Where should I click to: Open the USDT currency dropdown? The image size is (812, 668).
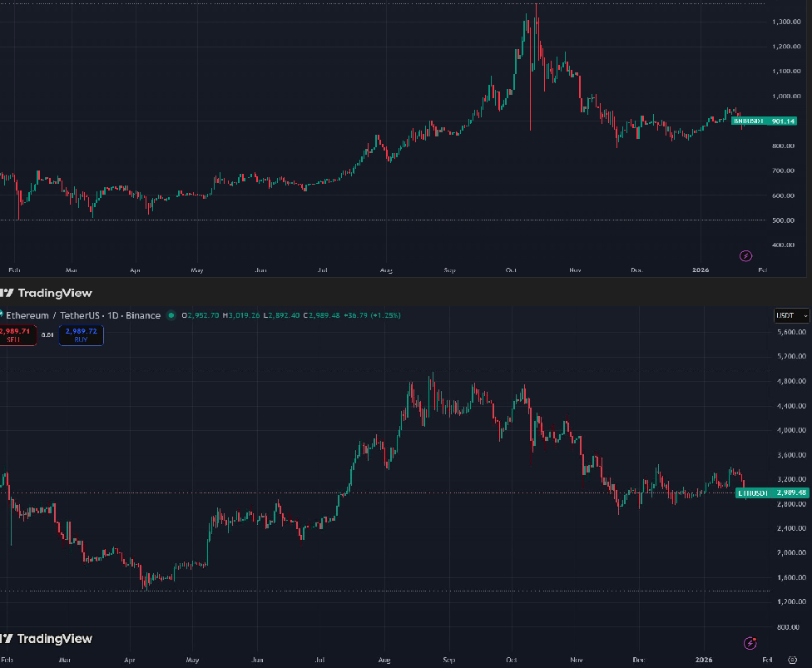[x=790, y=315]
